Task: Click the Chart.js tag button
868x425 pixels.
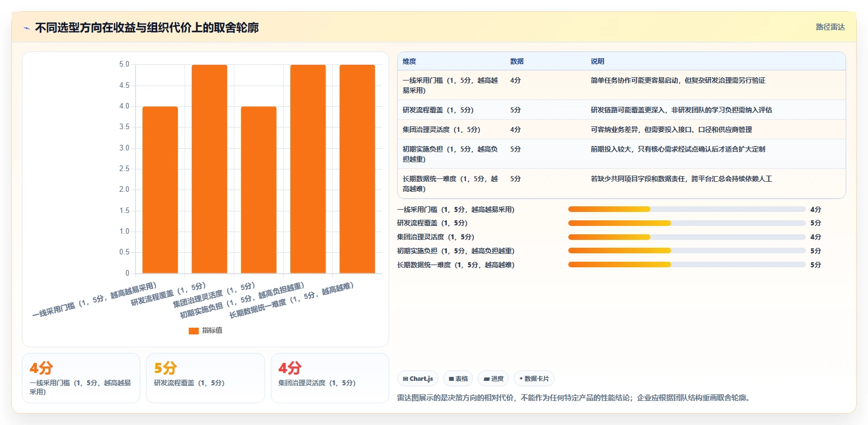Action: point(418,379)
